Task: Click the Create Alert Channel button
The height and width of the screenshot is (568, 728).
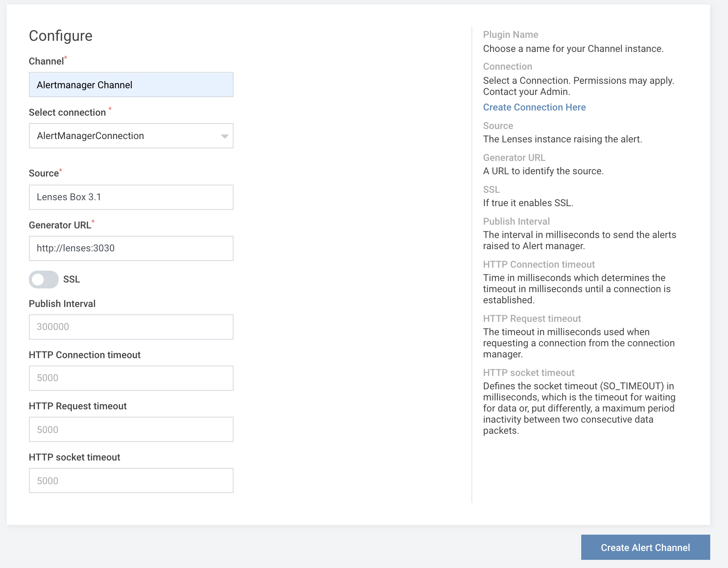Action: pyautogui.click(x=645, y=547)
